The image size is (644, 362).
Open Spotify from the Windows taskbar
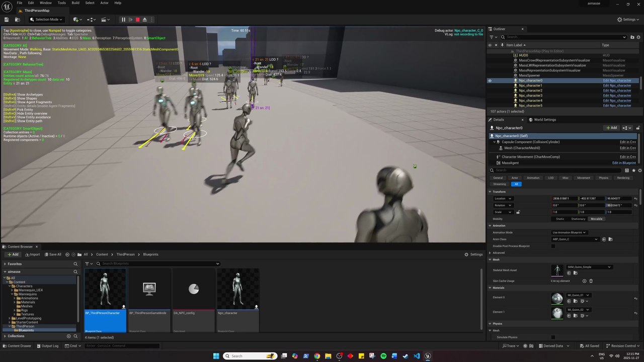click(383, 356)
